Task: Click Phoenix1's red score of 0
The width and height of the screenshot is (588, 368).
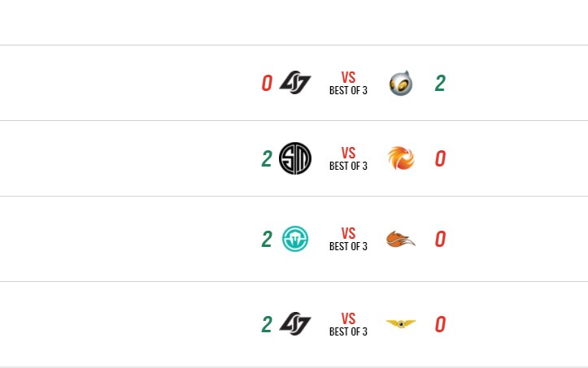Action: point(440,158)
